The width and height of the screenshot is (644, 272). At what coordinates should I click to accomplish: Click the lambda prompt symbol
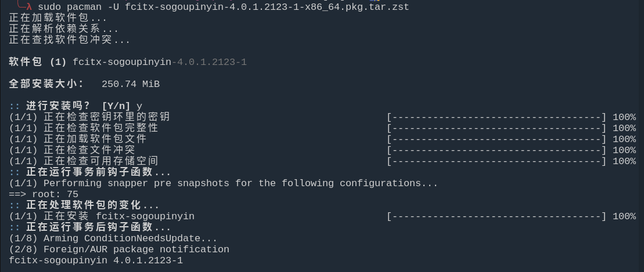pyautogui.click(x=29, y=7)
